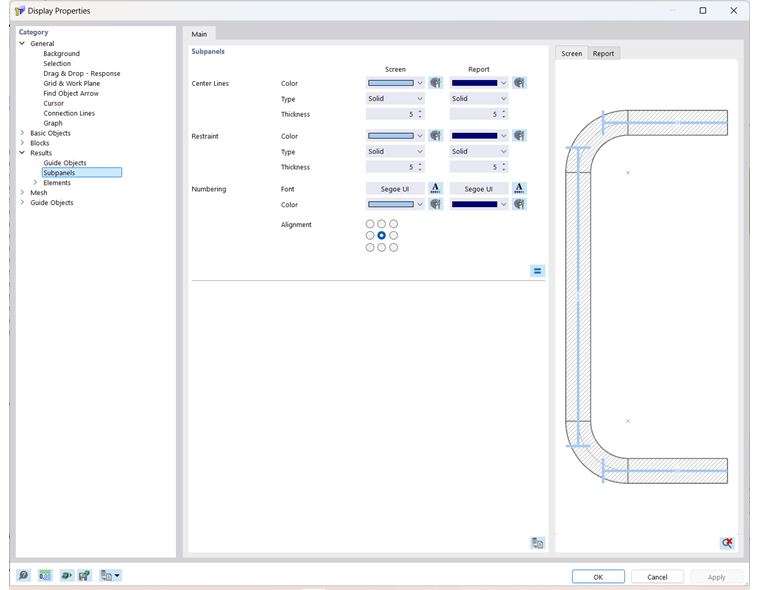
Task: Click Segoe UI report font button
Action: (478, 189)
